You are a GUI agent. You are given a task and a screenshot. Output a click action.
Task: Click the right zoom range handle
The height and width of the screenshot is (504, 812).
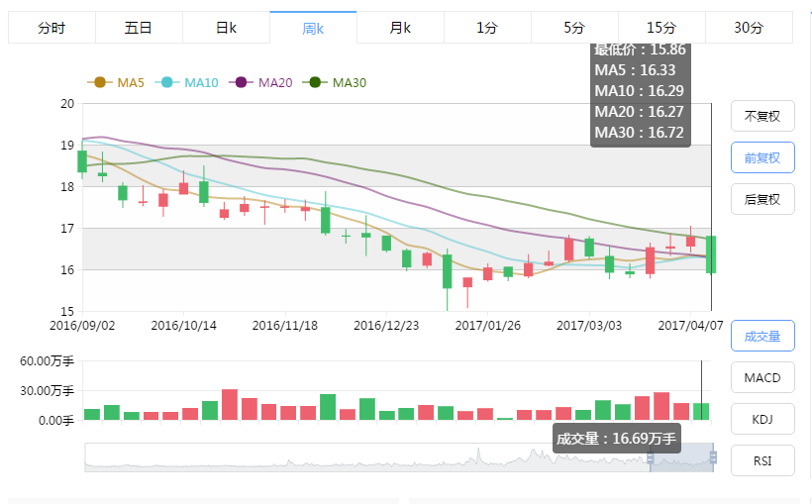click(713, 457)
